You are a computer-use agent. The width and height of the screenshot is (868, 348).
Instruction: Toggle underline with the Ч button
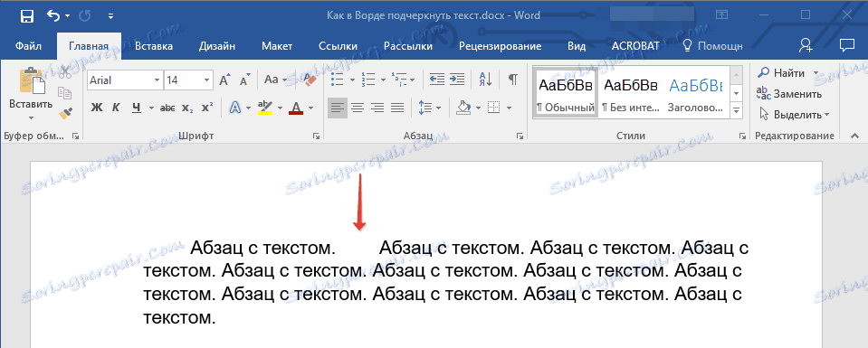[x=136, y=108]
